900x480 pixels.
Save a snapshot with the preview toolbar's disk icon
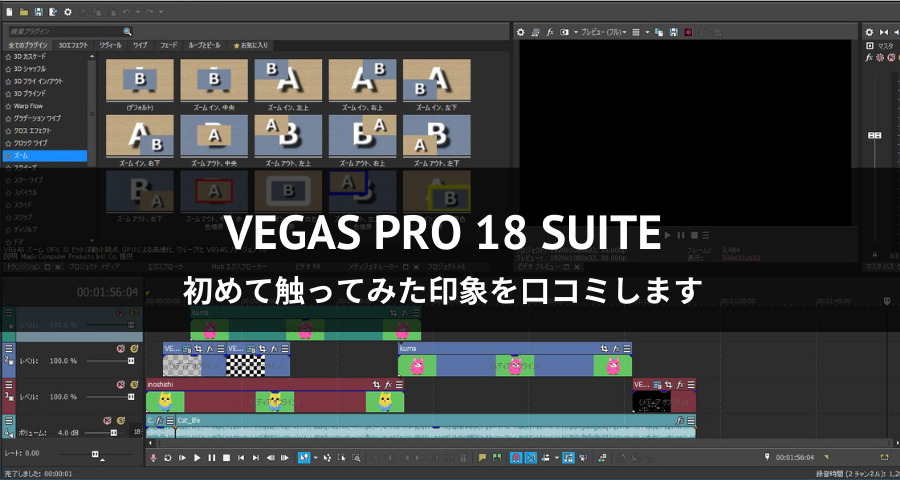click(x=674, y=33)
